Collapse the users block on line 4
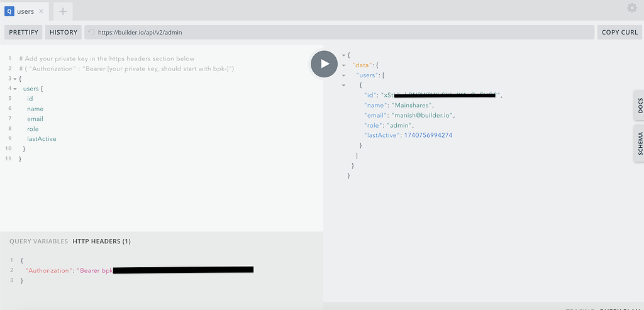Image resolution: width=644 pixels, height=310 pixels. [15, 89]
